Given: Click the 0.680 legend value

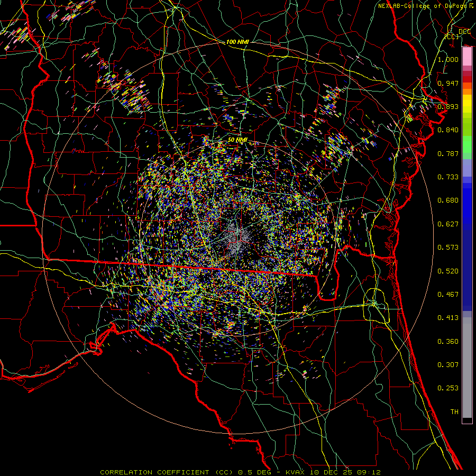Looking at the screenshot, I should click(x=448, y=200).
